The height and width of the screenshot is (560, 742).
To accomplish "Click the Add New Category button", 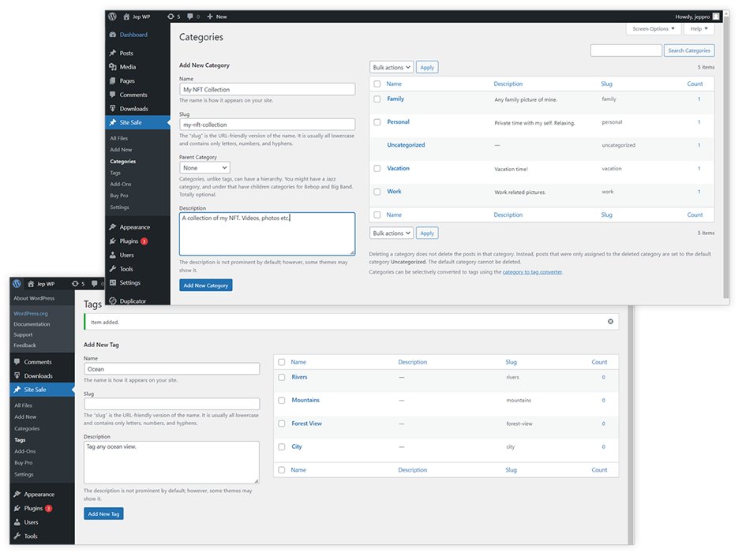I will 205,286.
